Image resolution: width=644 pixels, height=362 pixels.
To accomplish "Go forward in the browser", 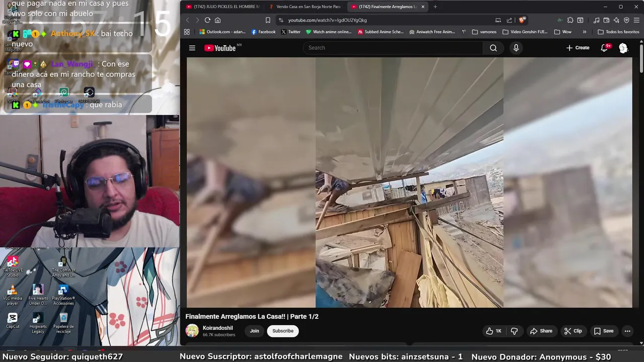I will click(197, 20).
